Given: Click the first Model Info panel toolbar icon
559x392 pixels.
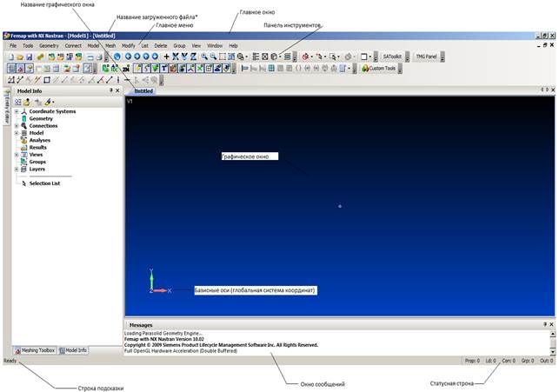Looking at the screenshot, I should pos(18,103).
